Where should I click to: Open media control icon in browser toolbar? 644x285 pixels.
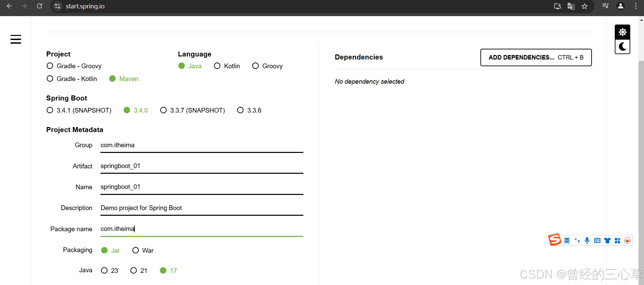coord(606,6)
